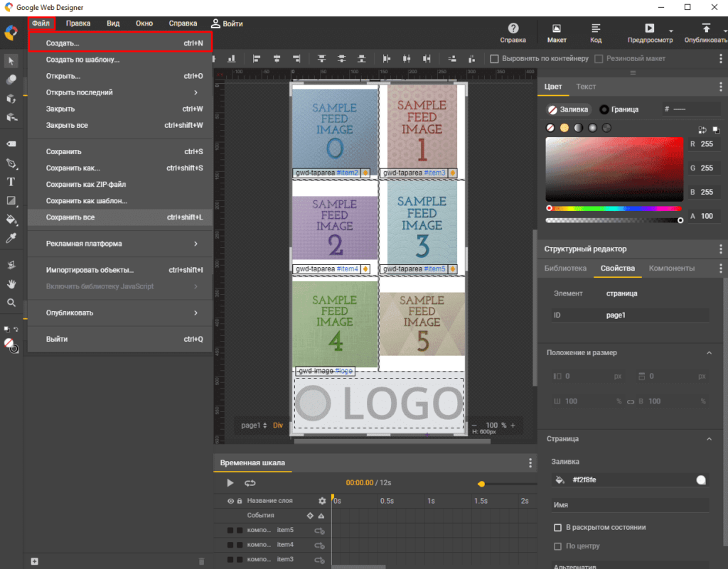Check В раскрытом состоянии option

coord(557,527)
